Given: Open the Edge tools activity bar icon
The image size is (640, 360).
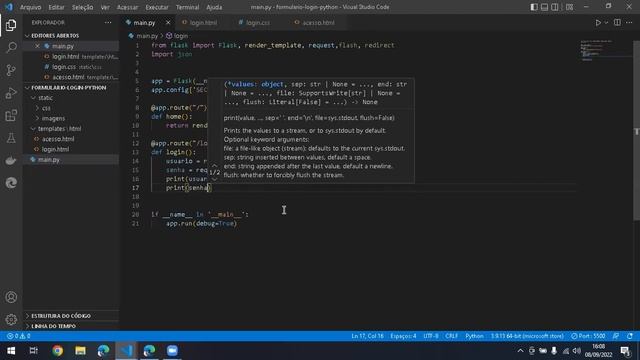Looking at the screenshot, I should [x=11, y=183].
